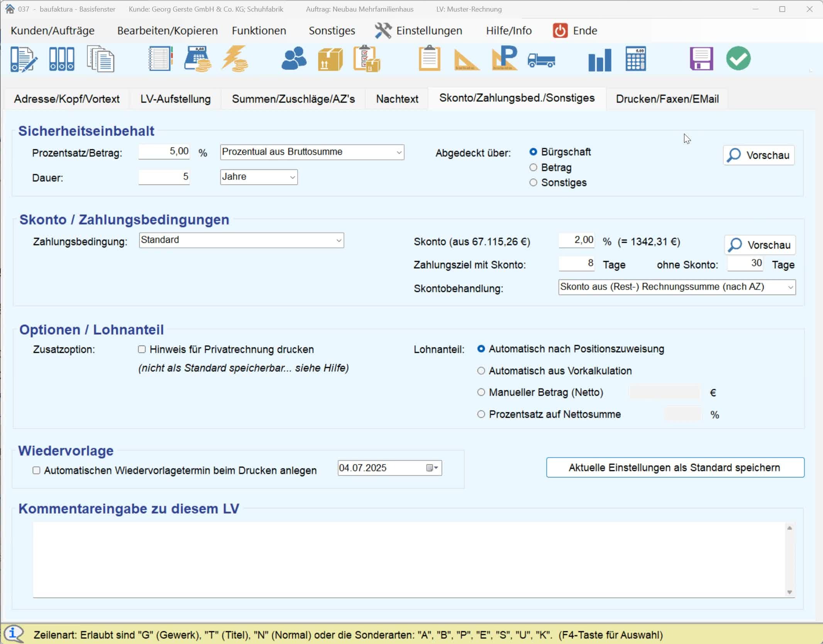Viewport: 823px width, 644px height.
Task: Switch to the LV-Aufstellung tab
Action: point(175,99)
